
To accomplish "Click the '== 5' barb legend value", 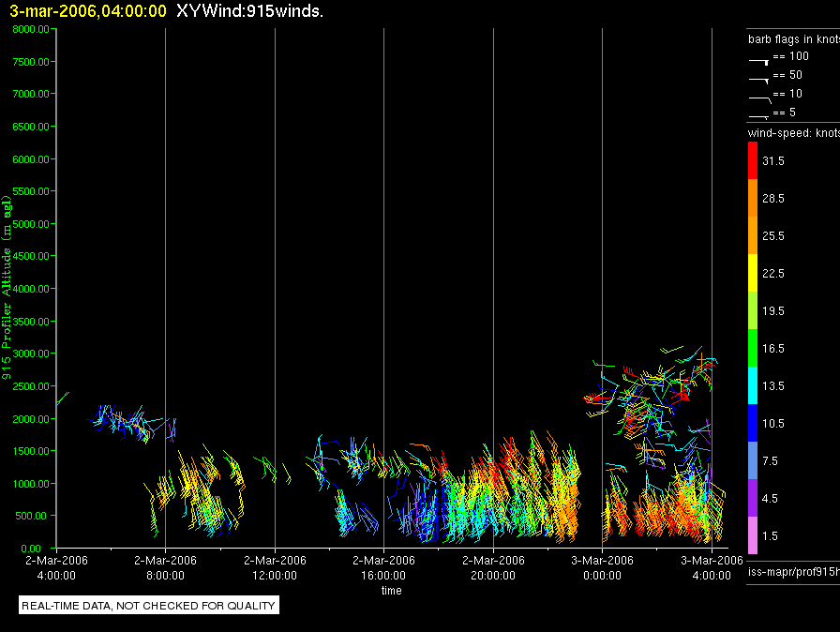I will [785, 113].
